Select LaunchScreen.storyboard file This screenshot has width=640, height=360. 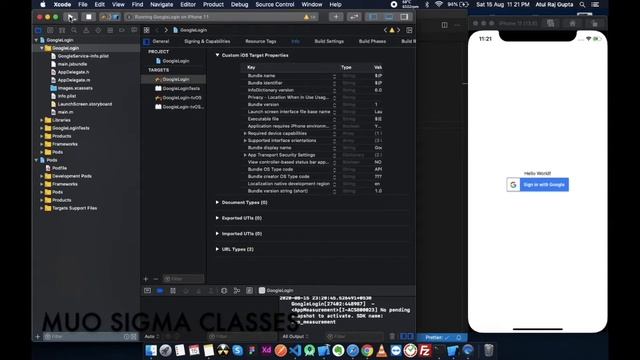click(x=84, y=104)
